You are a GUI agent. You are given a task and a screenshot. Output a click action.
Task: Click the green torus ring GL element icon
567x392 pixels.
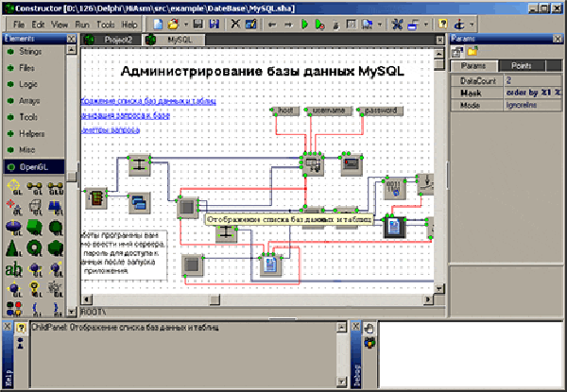(35, 248)
